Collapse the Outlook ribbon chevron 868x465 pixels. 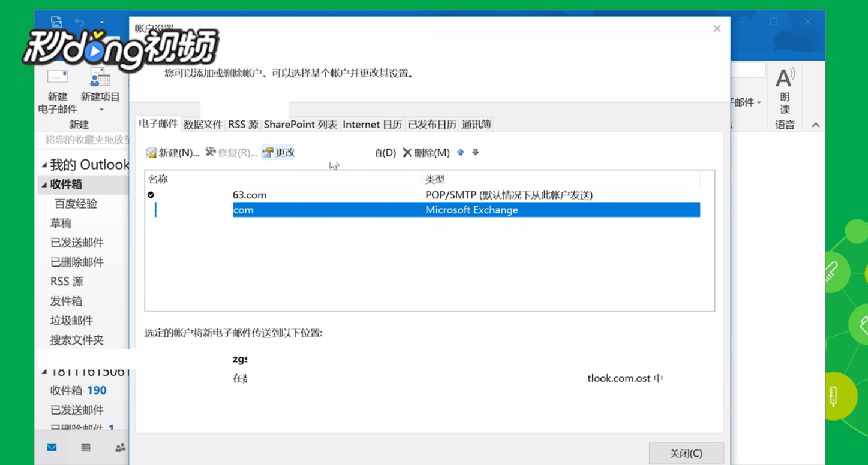(x=815, y=125)
